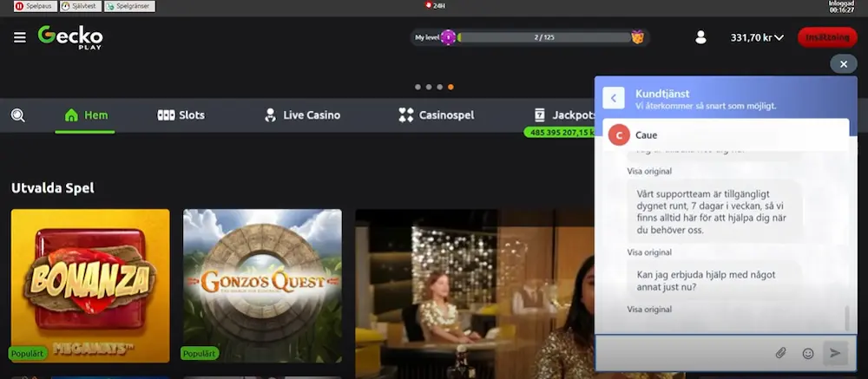Select the first carousel dot
The image size is (868, 379).
click(418, 87)
